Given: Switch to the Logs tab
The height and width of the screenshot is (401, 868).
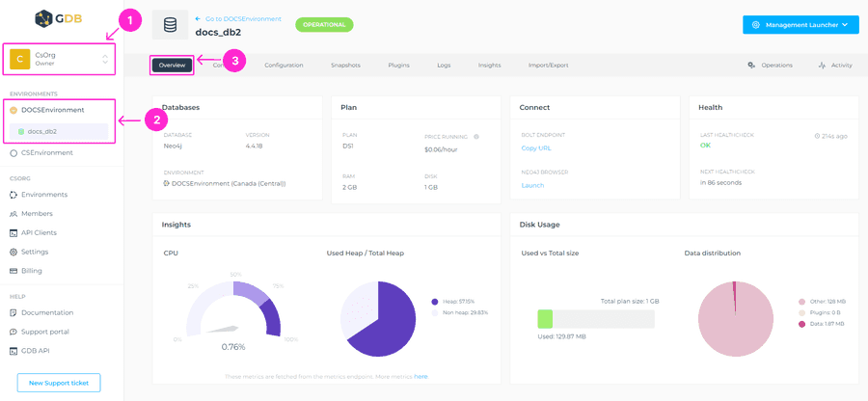Looking at the screenshot, I should pos(444,66).
